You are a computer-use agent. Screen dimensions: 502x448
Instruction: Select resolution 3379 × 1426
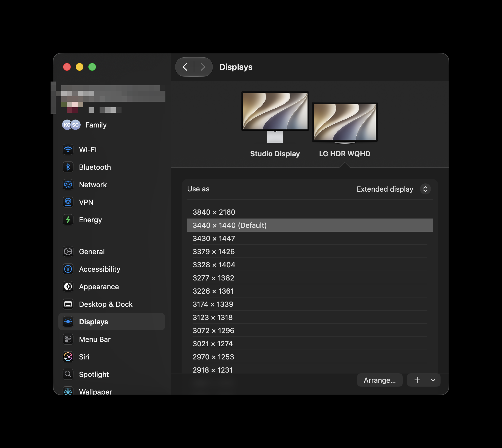[310, 252]
